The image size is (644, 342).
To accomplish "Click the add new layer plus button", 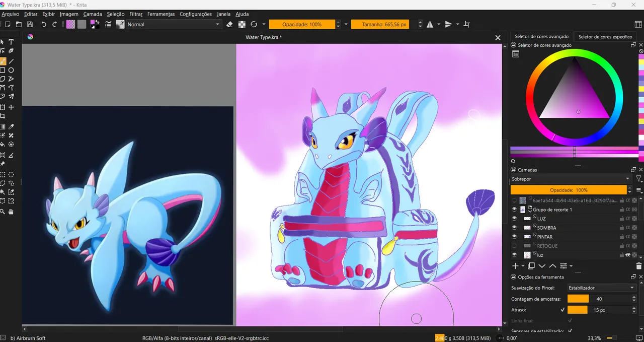I will [x=515, y=266].
